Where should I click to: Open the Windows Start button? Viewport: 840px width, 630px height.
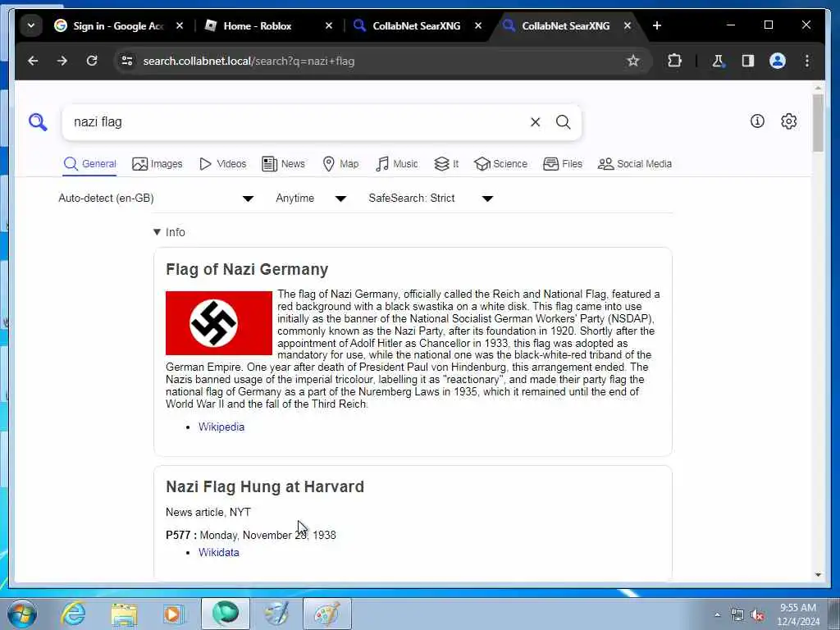pyautogui.click(x=22, y=614)
